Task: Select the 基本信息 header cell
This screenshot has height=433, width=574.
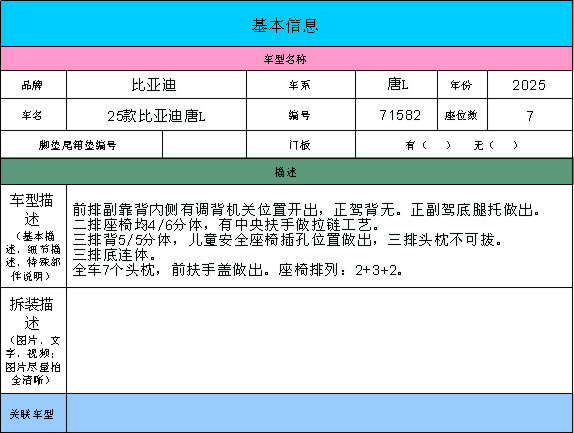Action: (286, 24)
